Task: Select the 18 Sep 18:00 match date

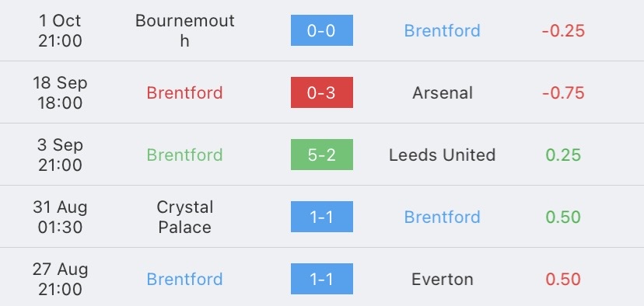Action: tap(60, 92)
